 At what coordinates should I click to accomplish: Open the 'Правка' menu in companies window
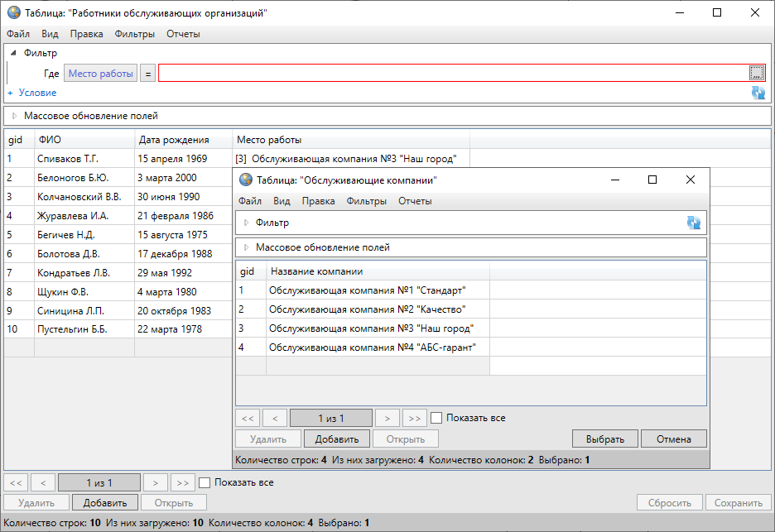[318, 201]
